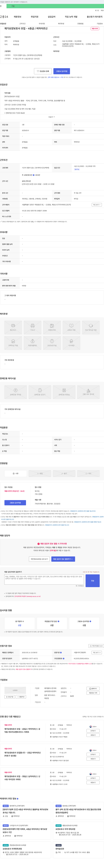The width and height of the screenshot is (104, 868).
Task: Toggle 열람차단 for the company
Action: point(21,697)
